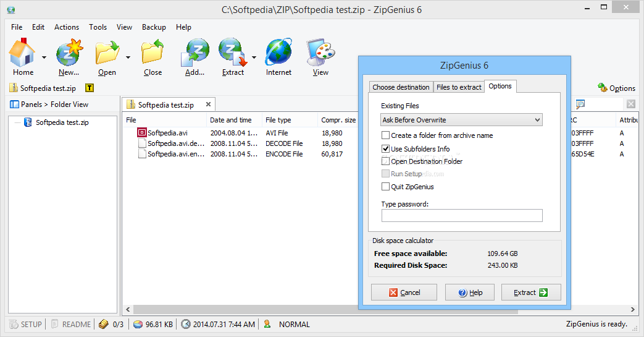Screen dimensions: 644x337
Task: Click the selected files 0/3 package icon
Action: coord(104,324)
